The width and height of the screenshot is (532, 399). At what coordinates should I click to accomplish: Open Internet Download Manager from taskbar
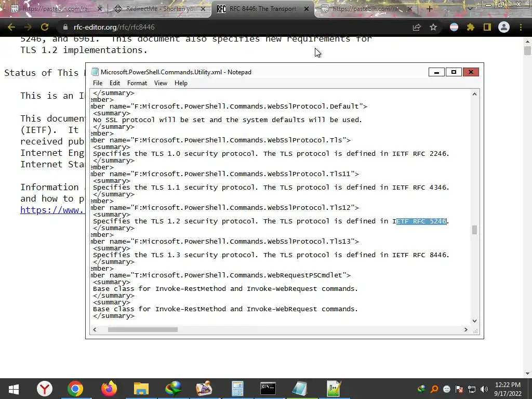[174, 389]
